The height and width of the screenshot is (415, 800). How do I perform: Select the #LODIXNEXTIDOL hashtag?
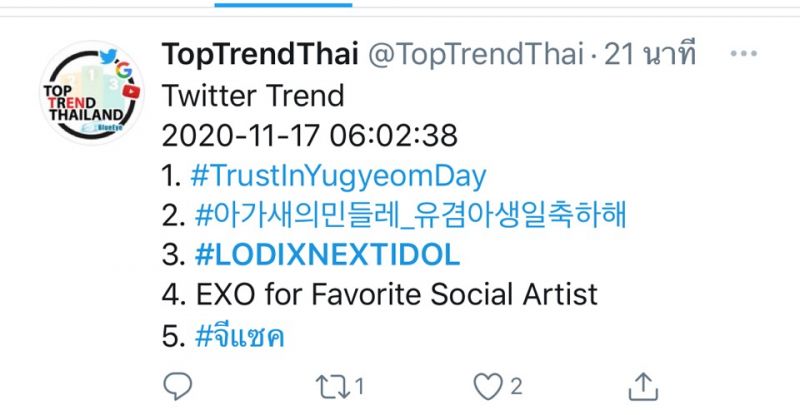pyautogui.click(x=324, y=256)
